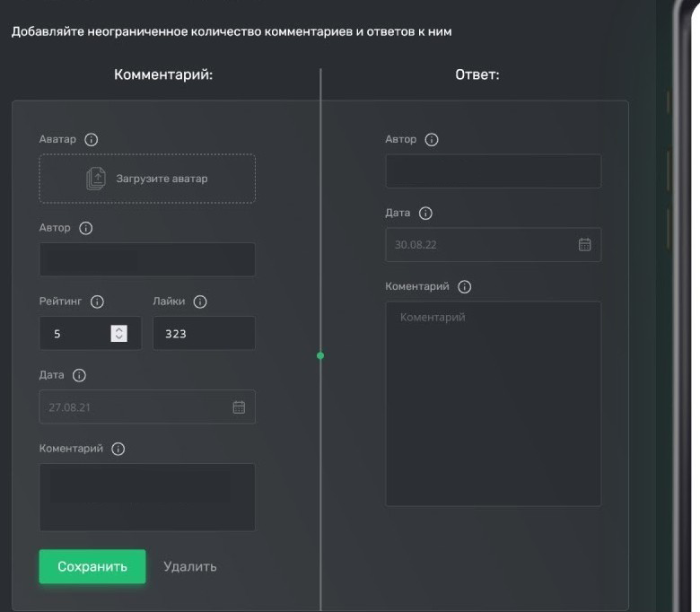This screenshot has width=700, height=612.
Task: Click the Удалить link
Action: pyautogui.click(x=190, y=566)
